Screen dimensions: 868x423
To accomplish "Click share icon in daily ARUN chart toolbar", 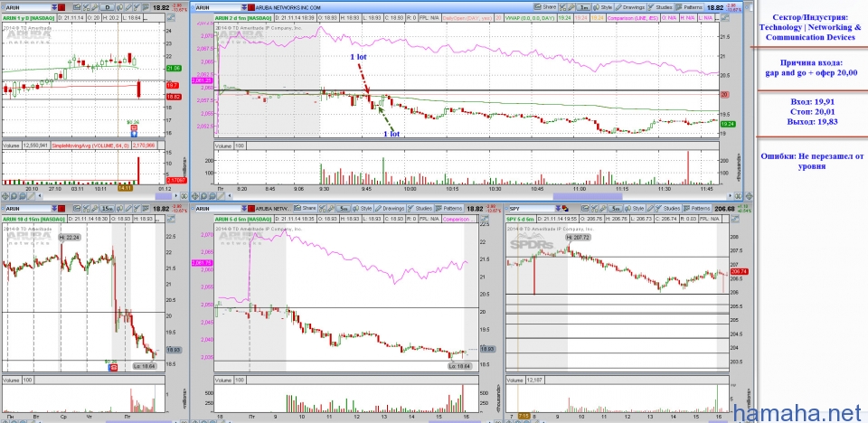I will point(77,7).
